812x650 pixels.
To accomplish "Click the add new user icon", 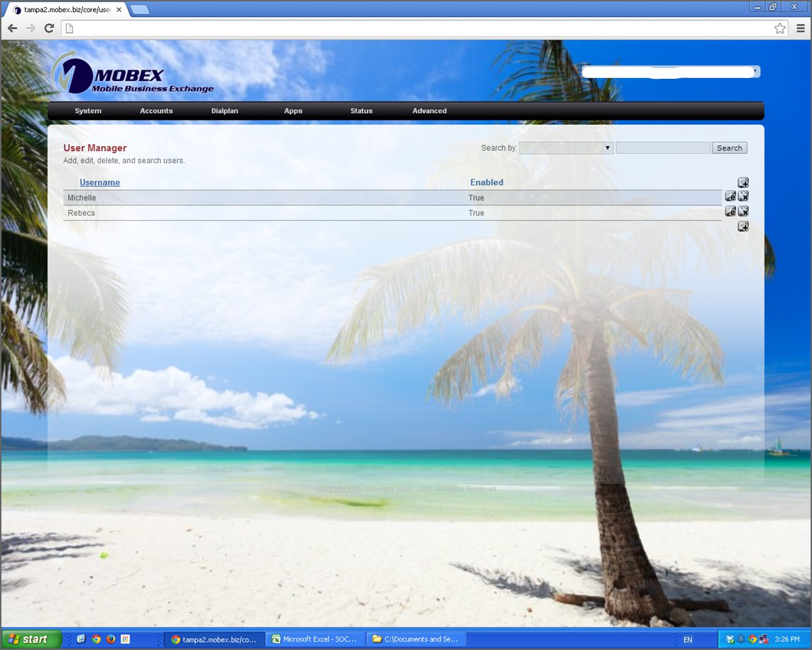I will tap(742, 182).
